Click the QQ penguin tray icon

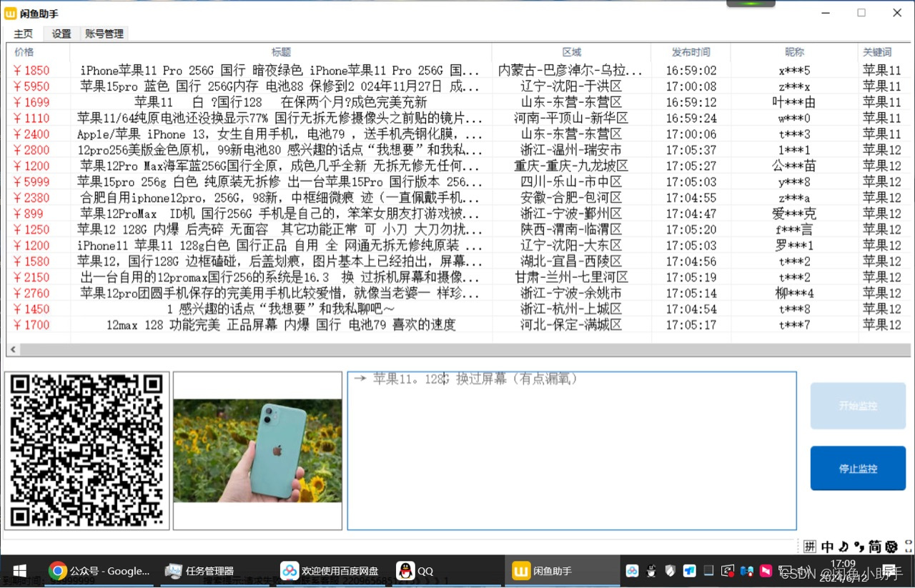click(651, 571)
